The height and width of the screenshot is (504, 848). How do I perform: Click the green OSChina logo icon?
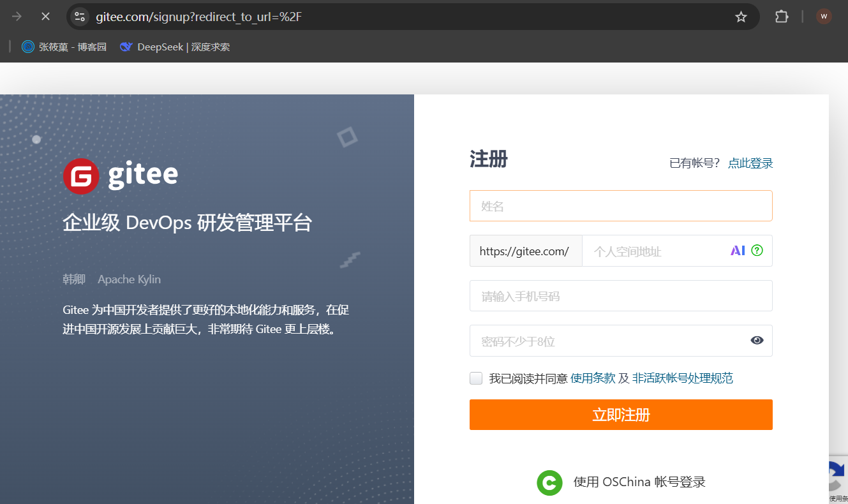coord(549,482)
